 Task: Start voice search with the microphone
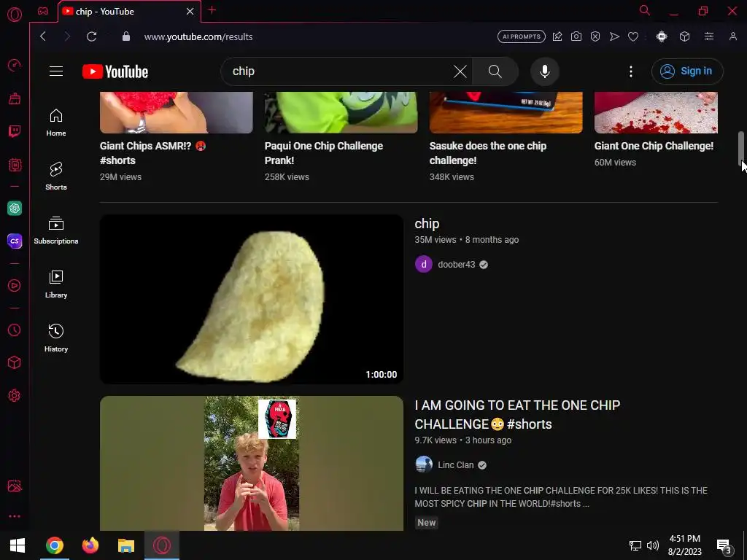pos(544,71)
